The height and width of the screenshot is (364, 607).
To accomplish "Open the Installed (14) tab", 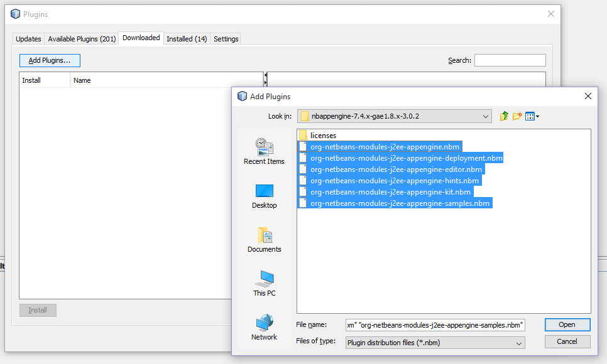I will click(x=187, y=39).
